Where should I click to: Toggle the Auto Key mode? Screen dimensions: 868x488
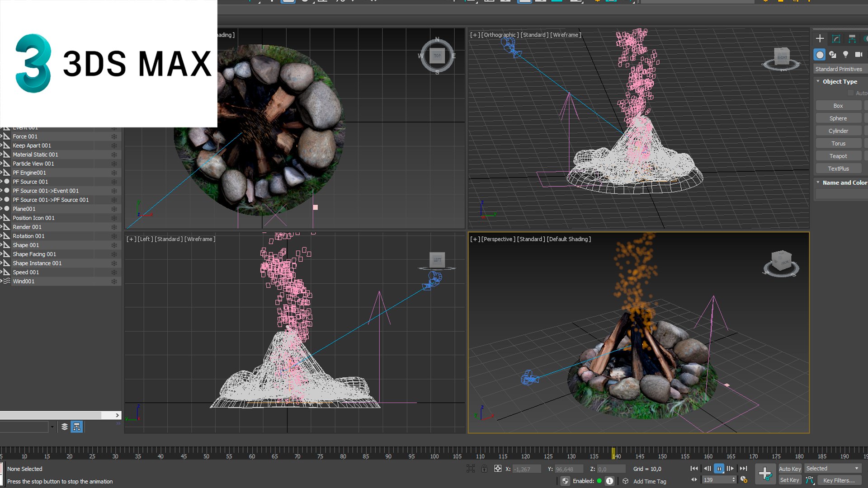coord(789,469)
